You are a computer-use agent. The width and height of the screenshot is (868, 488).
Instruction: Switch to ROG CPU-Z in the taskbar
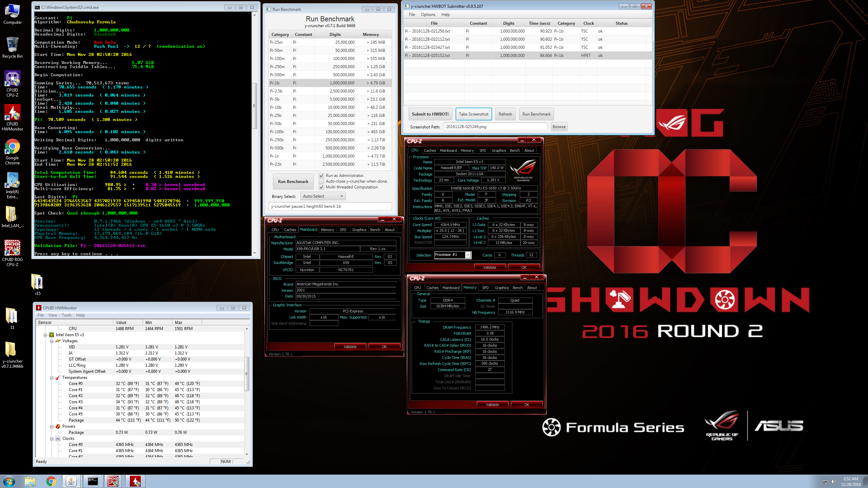pos(113,481)
